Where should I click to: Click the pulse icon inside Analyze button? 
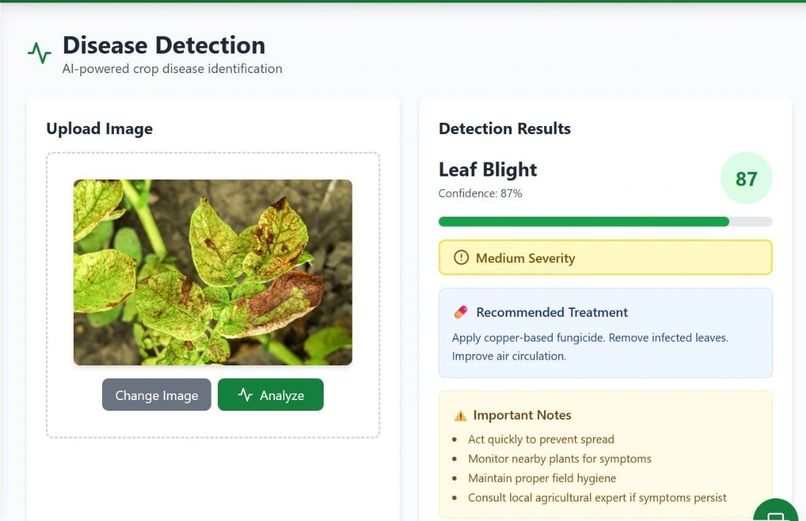pyautogui.click(x=245, y=395)
